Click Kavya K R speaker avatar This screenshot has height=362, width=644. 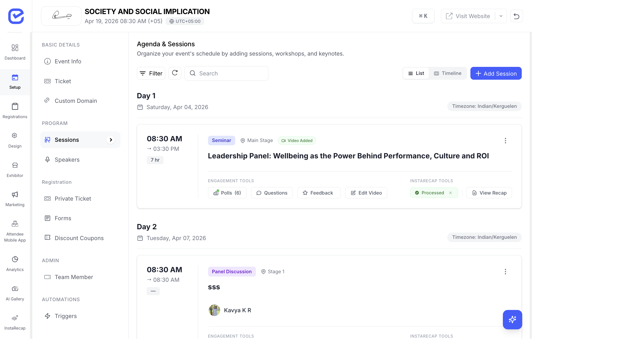pos(214,310)
